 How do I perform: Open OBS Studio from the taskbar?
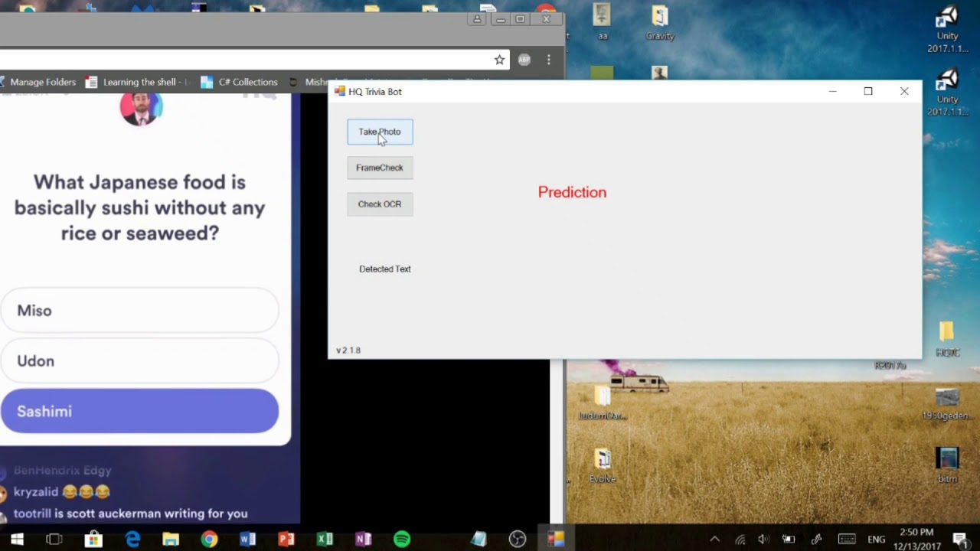(518, 540)
